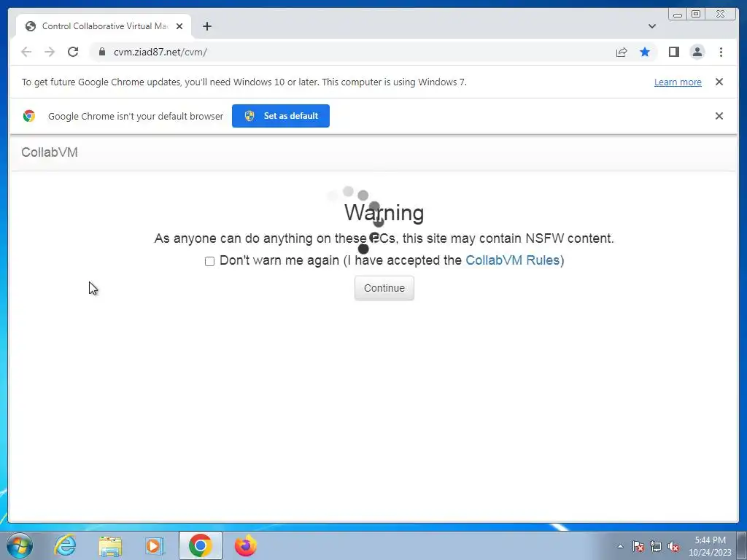
Task: Open a new tab with plus button
Action: point(206,26)
